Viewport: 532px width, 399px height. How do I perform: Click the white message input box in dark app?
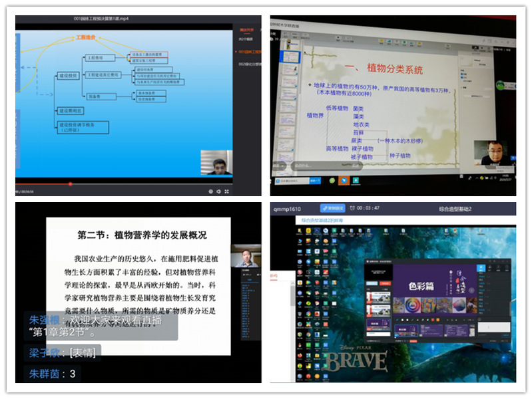pos(494,327)
